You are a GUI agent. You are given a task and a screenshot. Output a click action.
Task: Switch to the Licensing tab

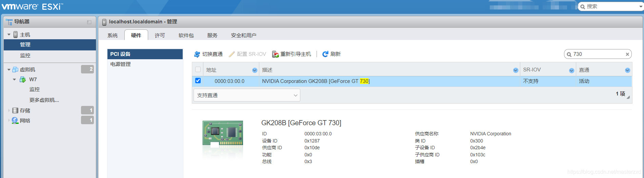pyautogui.click(x=160, y=35)
